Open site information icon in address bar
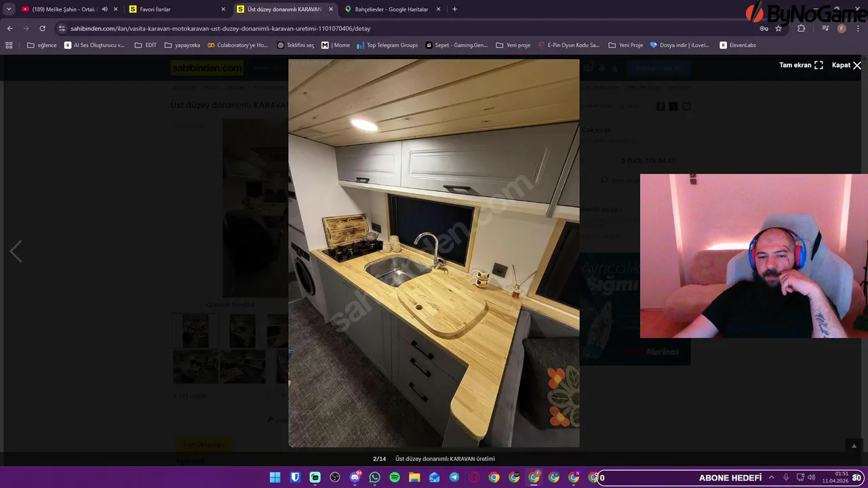This screenshot has height=488, width=868. (x=62, y=28)
